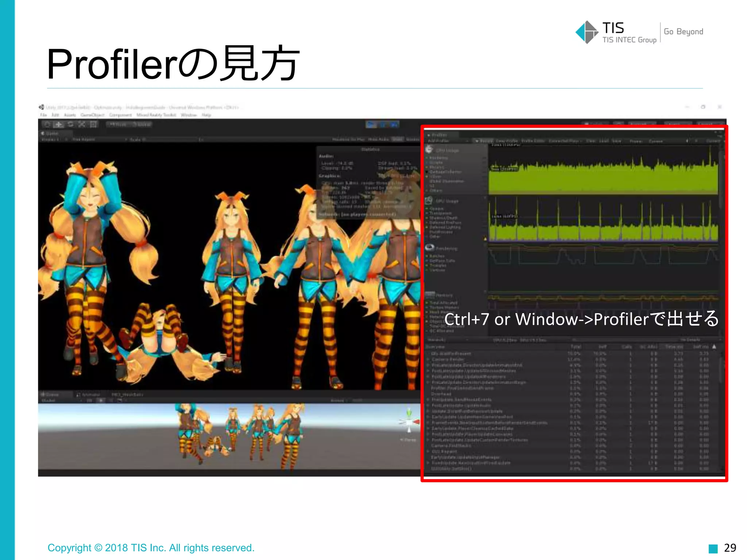Open the Add Profiler dropdown

click(448, 141)
